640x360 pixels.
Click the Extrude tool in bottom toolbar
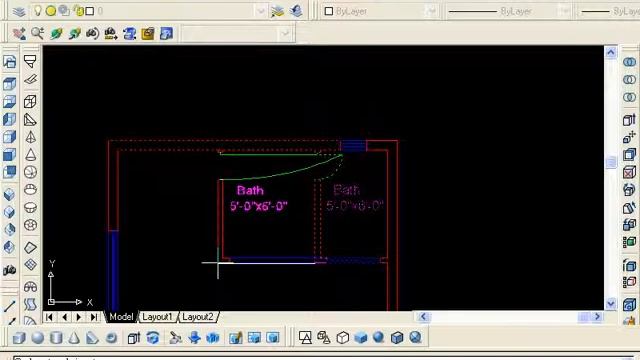point(134,338)
